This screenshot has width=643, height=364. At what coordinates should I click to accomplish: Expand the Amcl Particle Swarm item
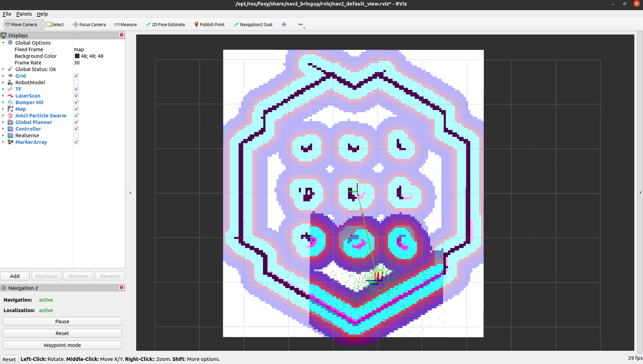(3, 116)
